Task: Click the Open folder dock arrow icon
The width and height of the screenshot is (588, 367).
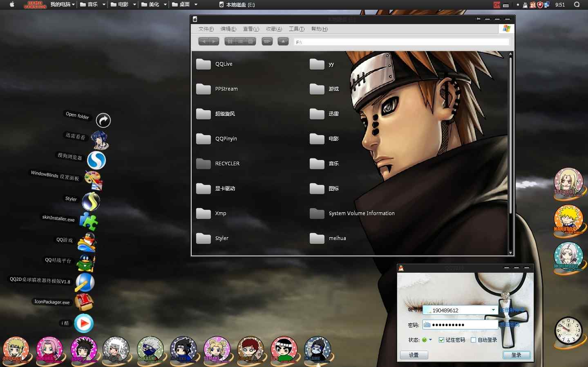Action: pos(103,120)
